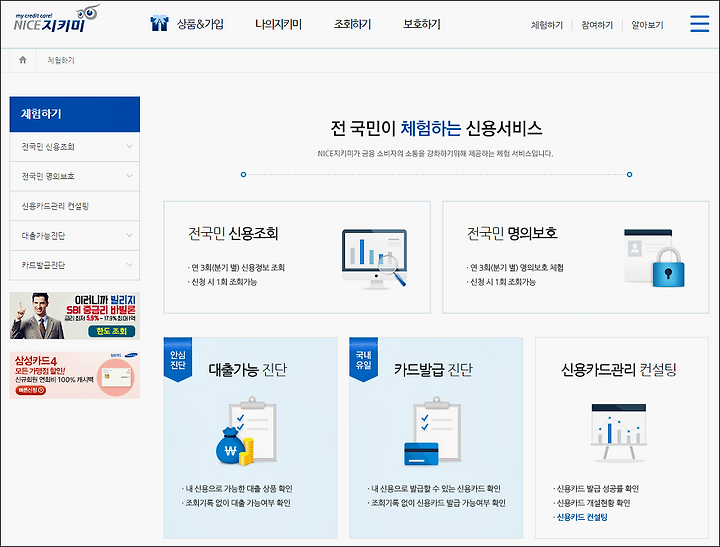Open 신용카드관리 컨설팅 card title
Image resolution: width=720 pixels, height=547 pixels.
619,369
